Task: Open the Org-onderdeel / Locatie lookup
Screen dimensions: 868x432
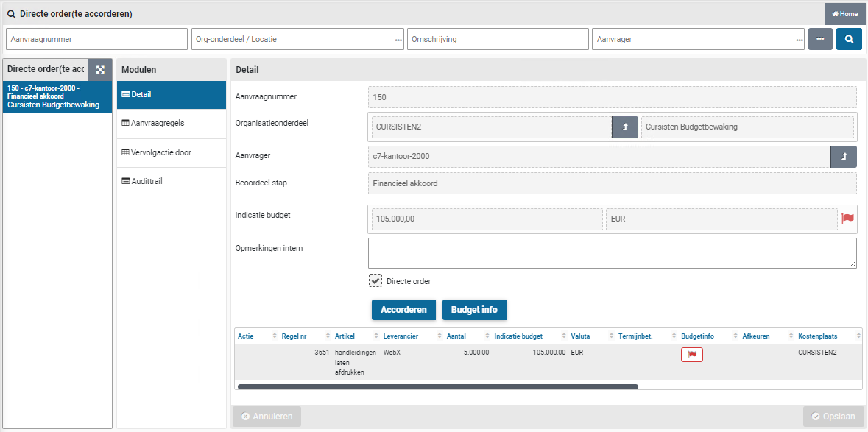Action: pyautogui.click(x=398, y=40)
